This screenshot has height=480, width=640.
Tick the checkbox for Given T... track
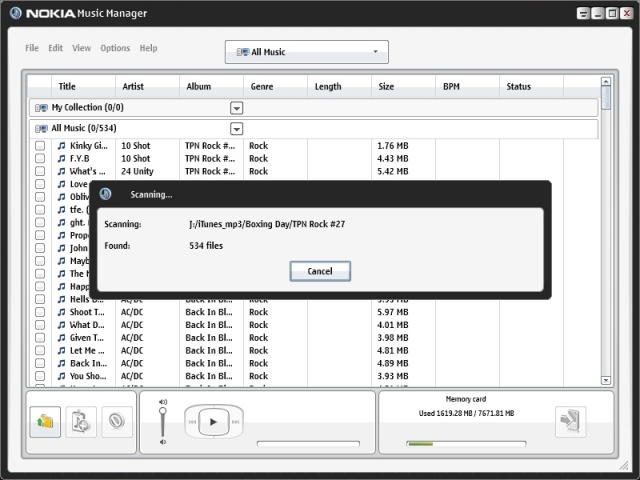(x=40, y=338)
